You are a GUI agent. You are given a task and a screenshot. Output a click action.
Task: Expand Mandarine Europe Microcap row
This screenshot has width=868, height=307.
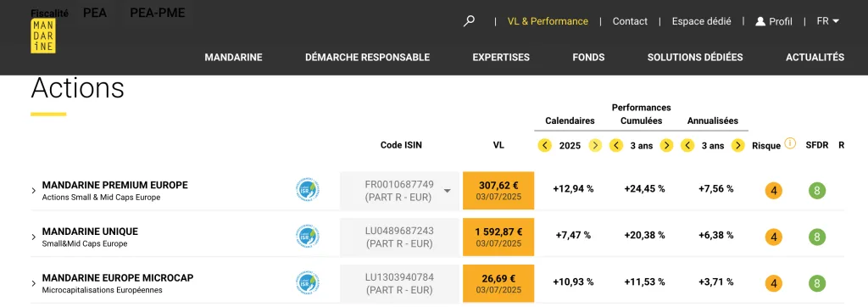coord(34,284)
